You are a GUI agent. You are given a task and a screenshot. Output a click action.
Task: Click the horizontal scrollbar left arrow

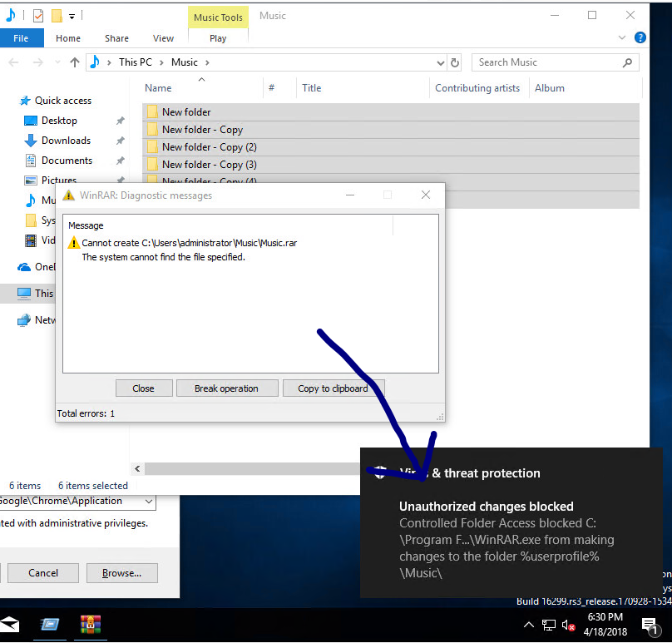pos(137,468)
